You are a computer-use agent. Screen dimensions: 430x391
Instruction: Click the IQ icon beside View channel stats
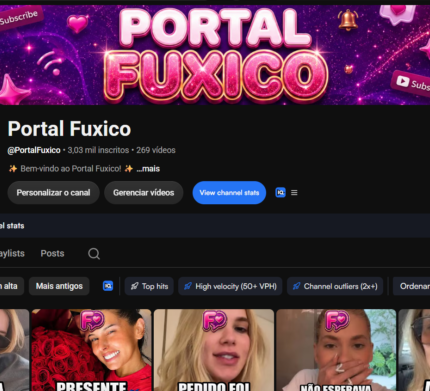pyautogui.click(x=280, y=193)
